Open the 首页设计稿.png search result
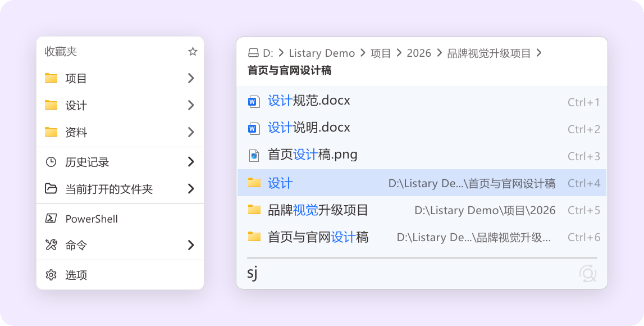Image resolution: width=644 pixels, height=326 pixels. click(x=422, y=156)
